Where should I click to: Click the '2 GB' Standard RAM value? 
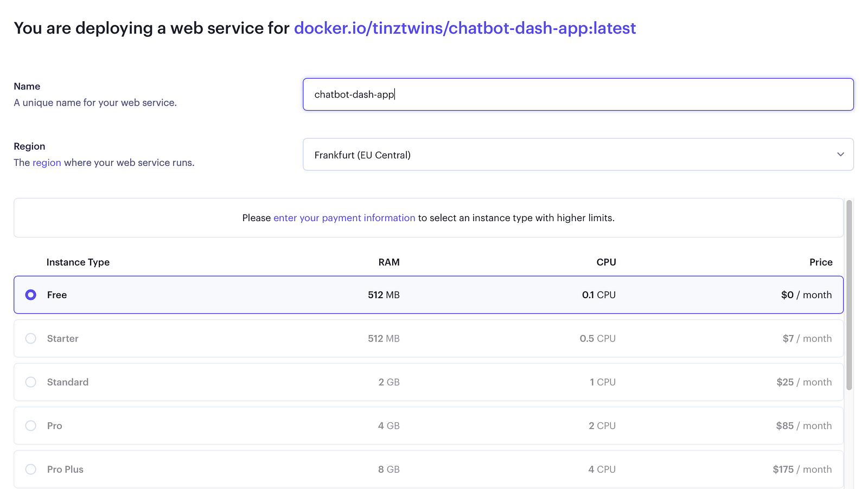(389, 382)
